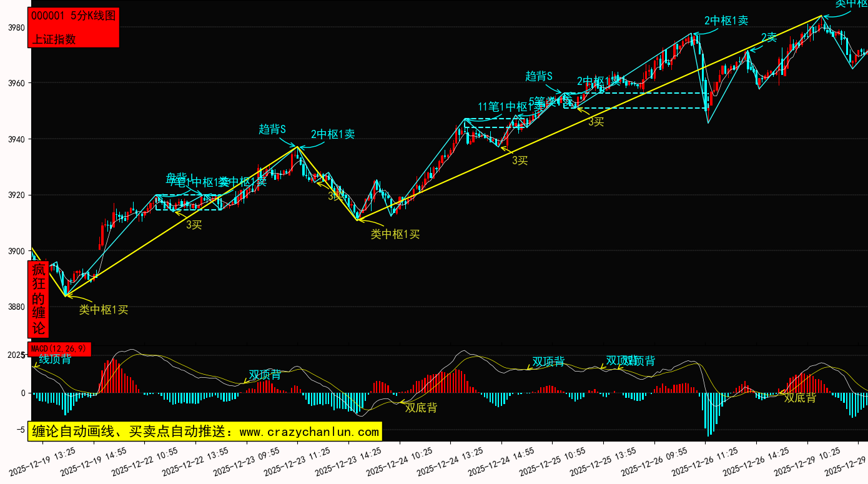The width and height of the screenshot is (868, 484).
Task: Click the 3980 price axis tick
Action: (x=16, y=27)
